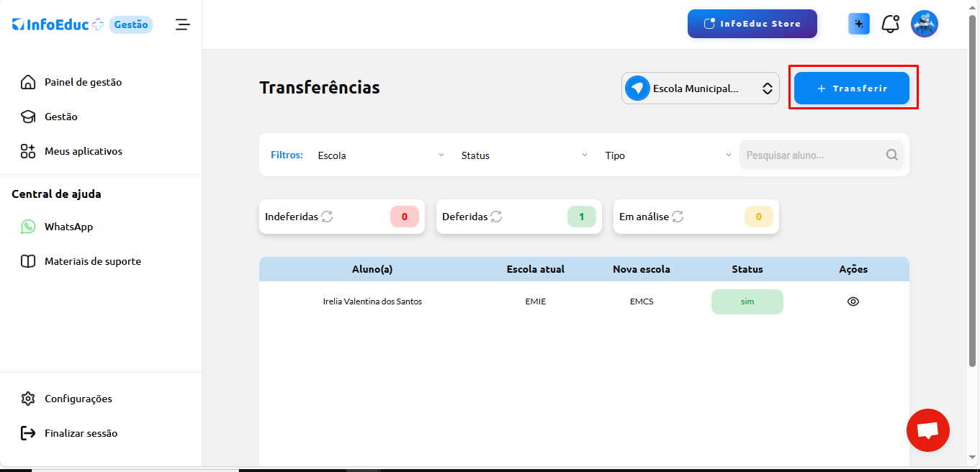This screenshot has height=472, width=980.
Task: Click the Filtros label
Action: click(287, 155)
